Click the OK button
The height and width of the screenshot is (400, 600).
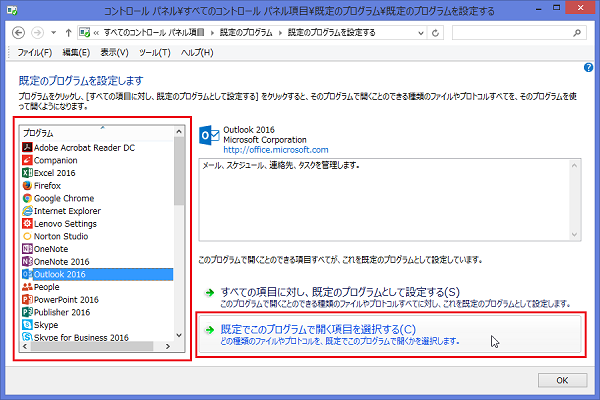562,380
